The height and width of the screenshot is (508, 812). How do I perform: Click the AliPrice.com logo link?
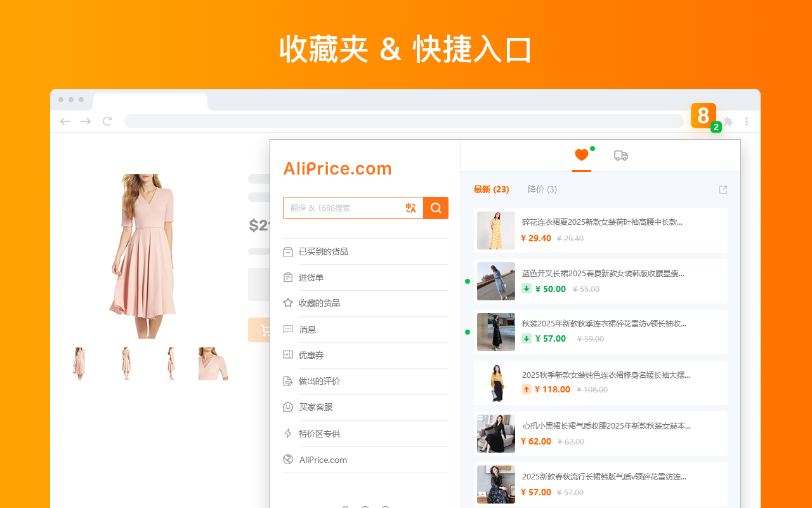coord(337,168)
